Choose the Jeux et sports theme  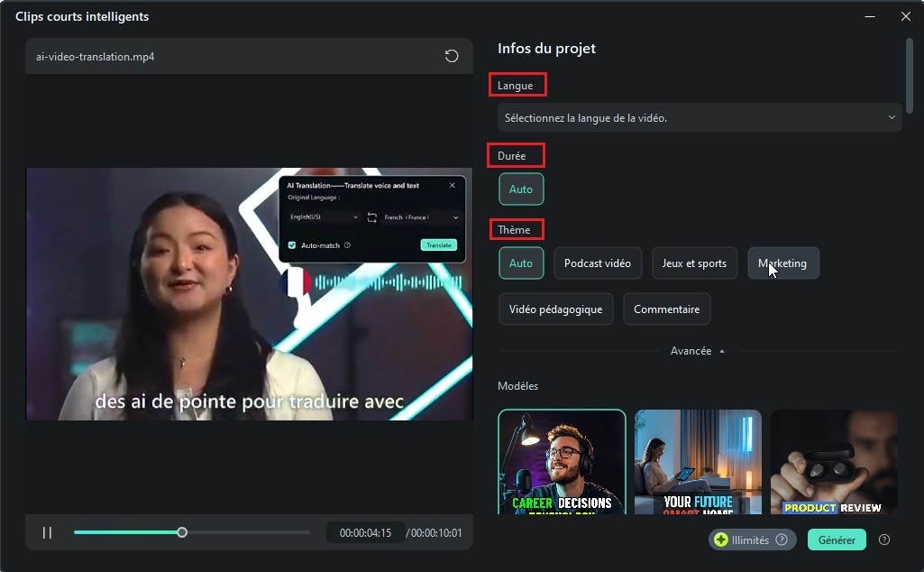694,263
